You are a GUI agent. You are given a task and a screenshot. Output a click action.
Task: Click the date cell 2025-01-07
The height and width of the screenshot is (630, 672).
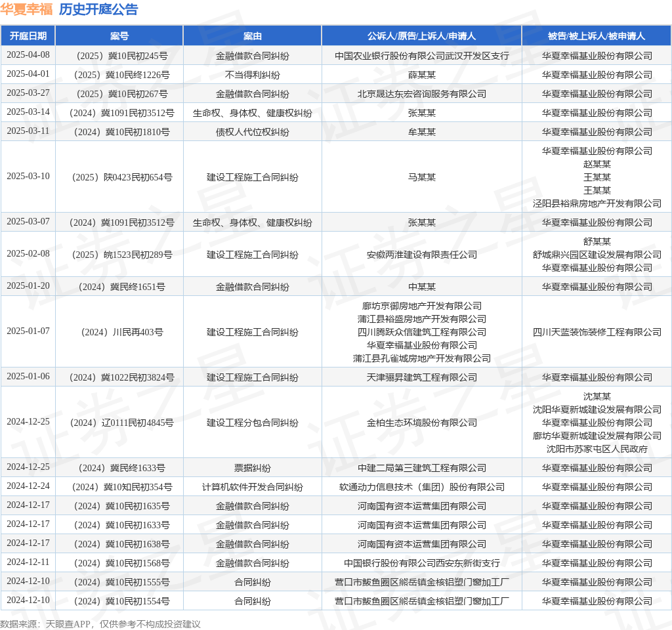[x=28, y=331]
